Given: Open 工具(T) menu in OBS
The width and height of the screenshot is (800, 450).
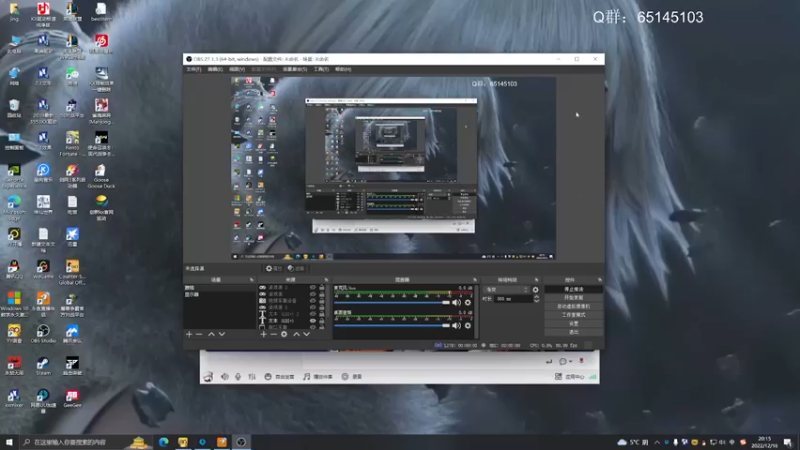Looking at the screenshot, I should point(321,69).
